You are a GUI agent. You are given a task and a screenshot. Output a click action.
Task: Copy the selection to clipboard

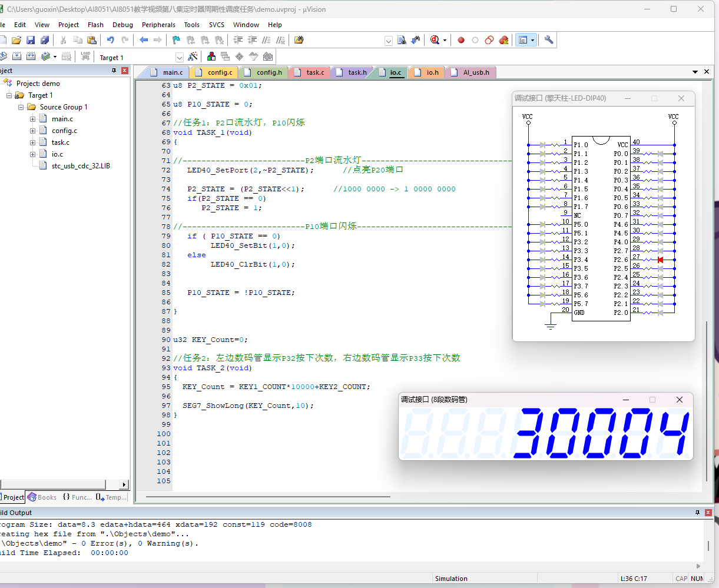point(78,40)
